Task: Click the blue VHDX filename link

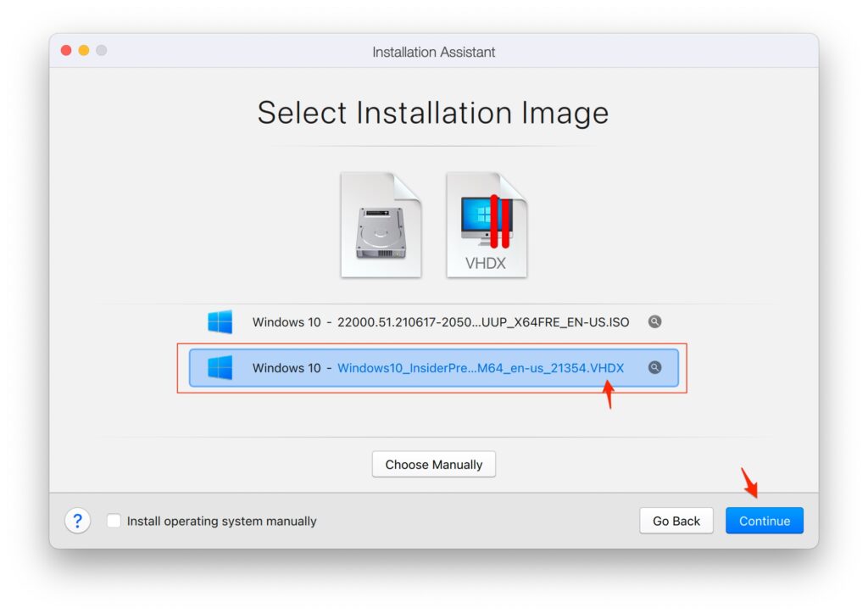Action: point(481,367)
